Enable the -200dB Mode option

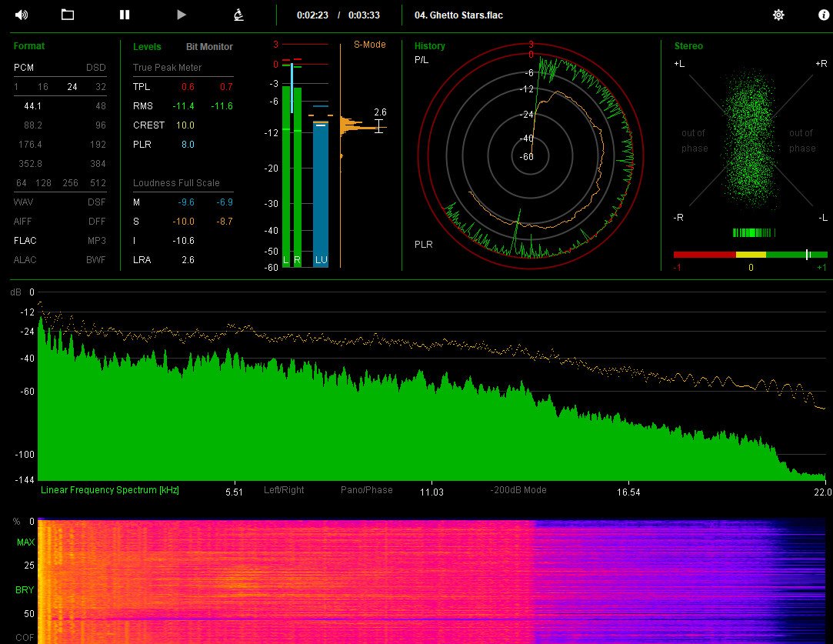pyautogui.click(x=518, y=490)
